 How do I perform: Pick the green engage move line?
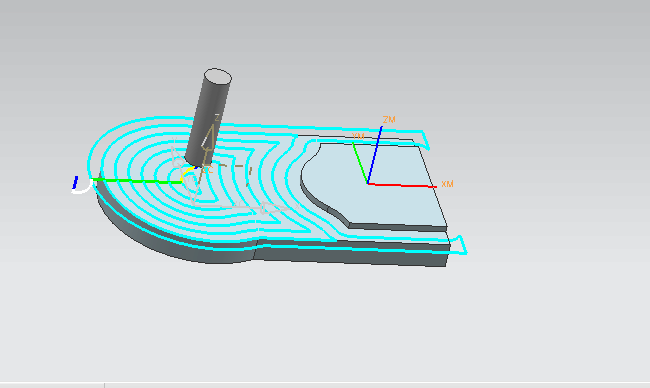(x=137, y=181)
